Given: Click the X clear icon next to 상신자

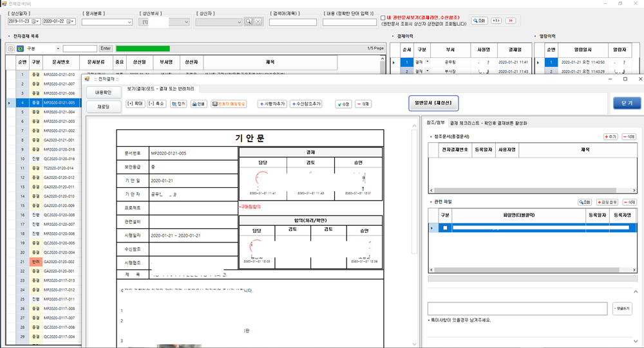Looking at the screenshot, I should point(258,22).
